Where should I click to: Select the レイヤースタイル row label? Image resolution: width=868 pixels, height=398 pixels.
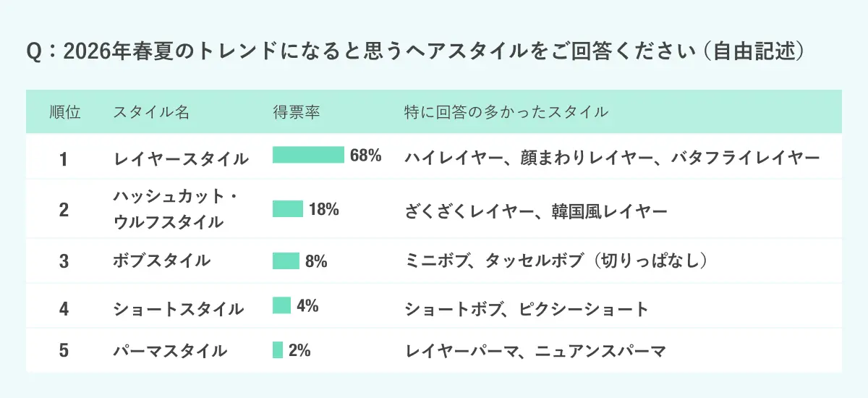tap(181, 158)
